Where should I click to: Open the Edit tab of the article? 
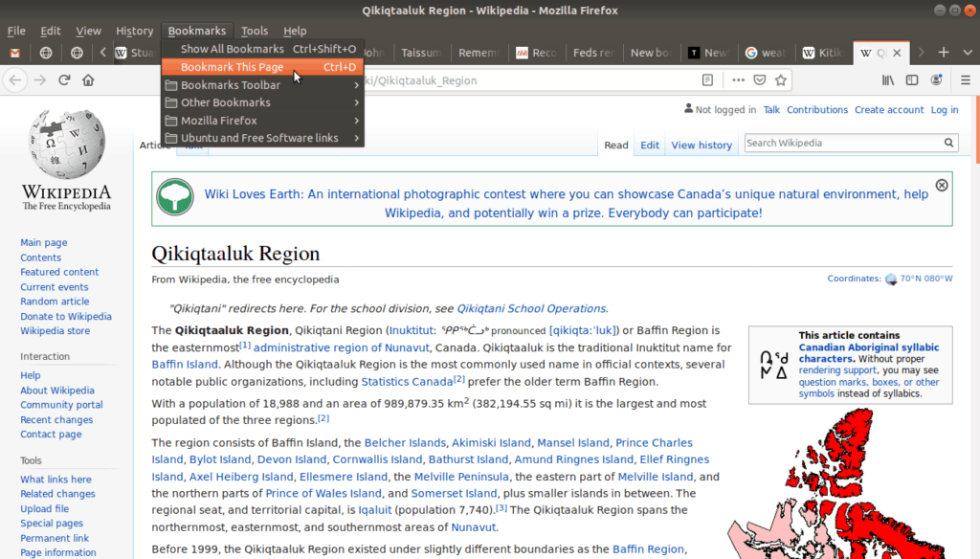pos(650,145)
